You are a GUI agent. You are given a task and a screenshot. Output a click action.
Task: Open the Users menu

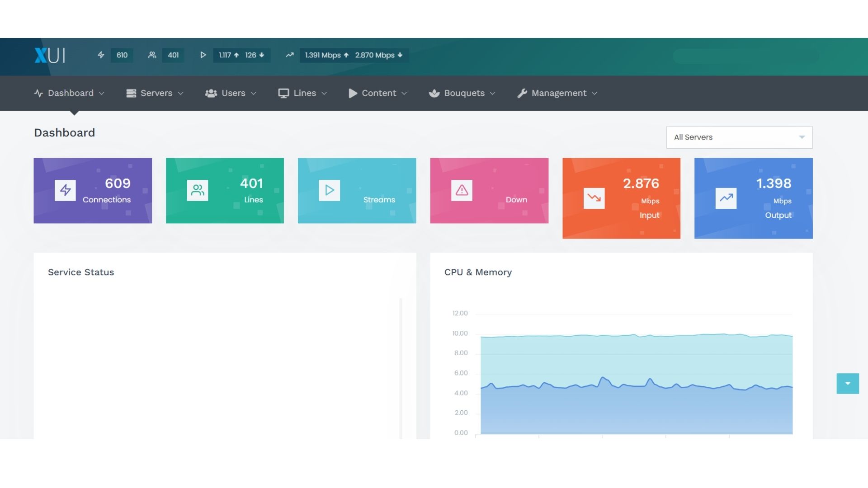[231, 93]
